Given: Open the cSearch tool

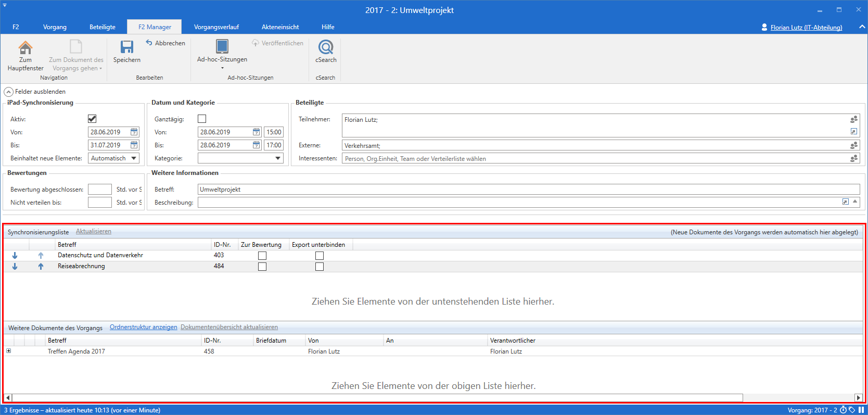Looking at the screenshot, I should pyautogui.click(x=326, y=48).
